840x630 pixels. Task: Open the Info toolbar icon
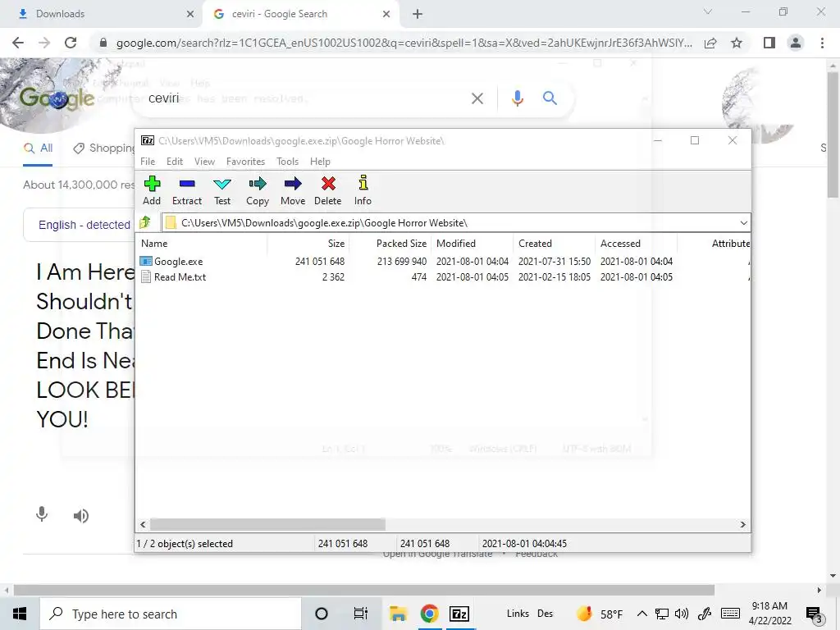[x=363, y=190]
